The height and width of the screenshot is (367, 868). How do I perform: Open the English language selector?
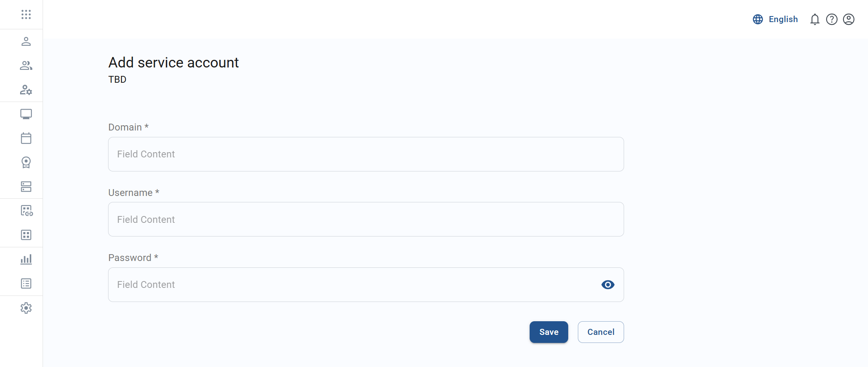point(775,19)
